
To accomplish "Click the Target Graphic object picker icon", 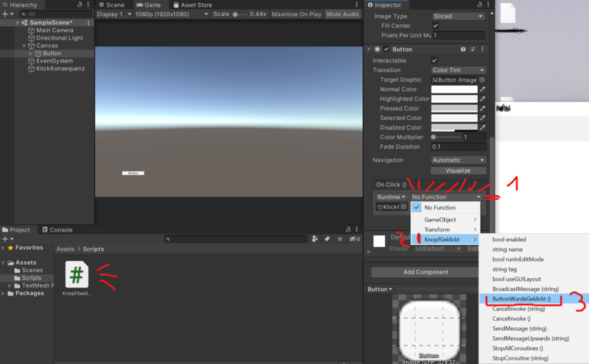I will (482, 79).
